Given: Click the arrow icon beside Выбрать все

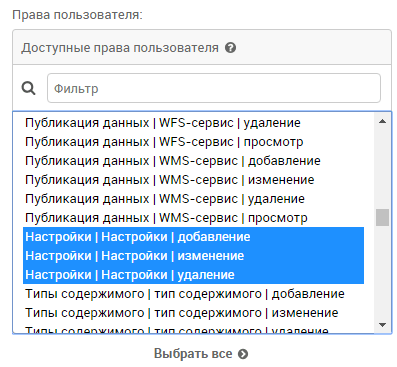Looking at the screenshot, I should (x=243, y=354).
